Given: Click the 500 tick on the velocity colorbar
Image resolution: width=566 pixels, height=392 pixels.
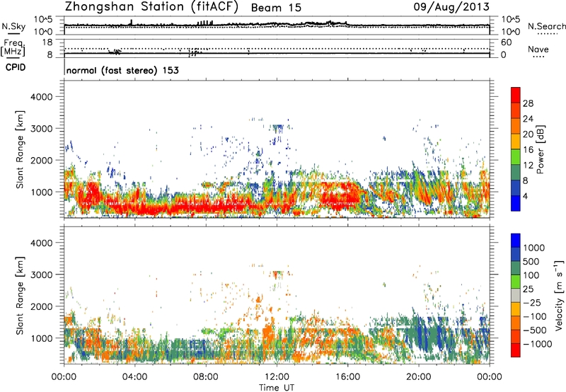Looking at the screenshot, I should 531,261.
